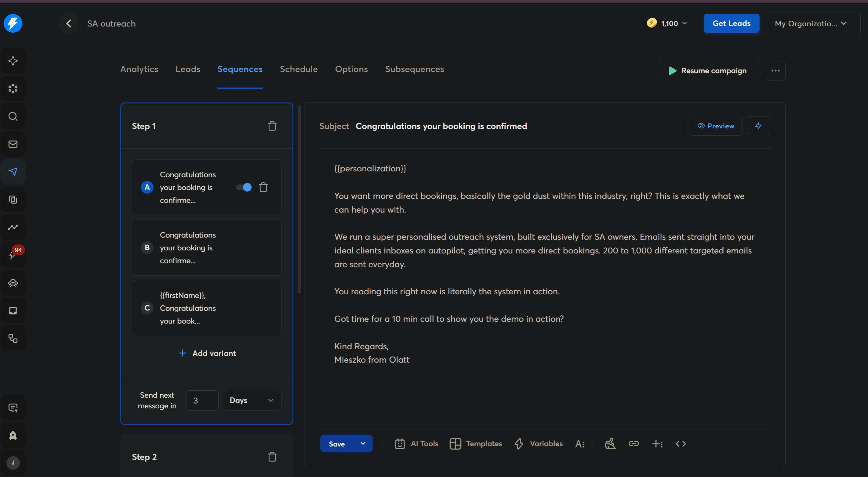
Task: Open the code view icon in the editor toolbar
Action: 681,444
